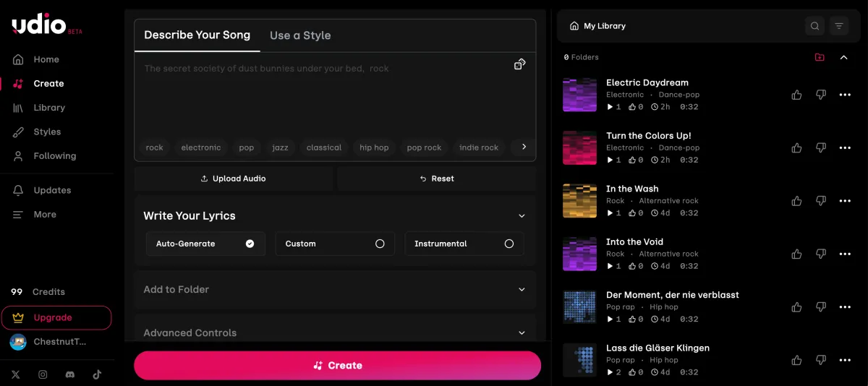The image size is (868, 386).
Task: Collapse the Write Your Lyrics section
Action: 522,215
